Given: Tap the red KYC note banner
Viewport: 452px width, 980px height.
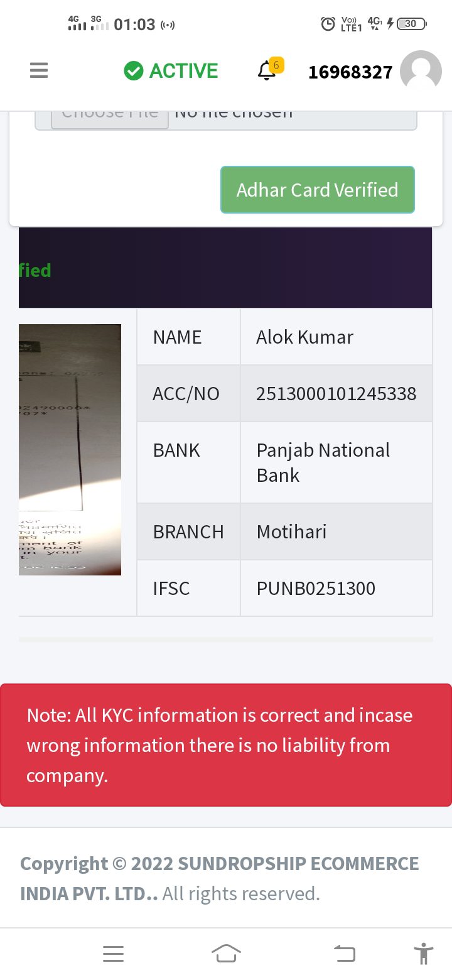Looking at the screenshot, I should tap(226, 745).
